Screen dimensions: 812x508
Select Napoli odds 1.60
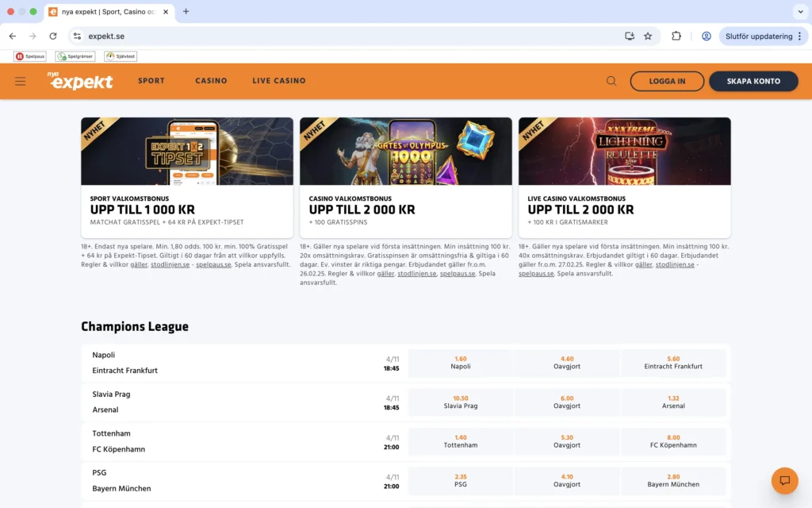(461, 363)
